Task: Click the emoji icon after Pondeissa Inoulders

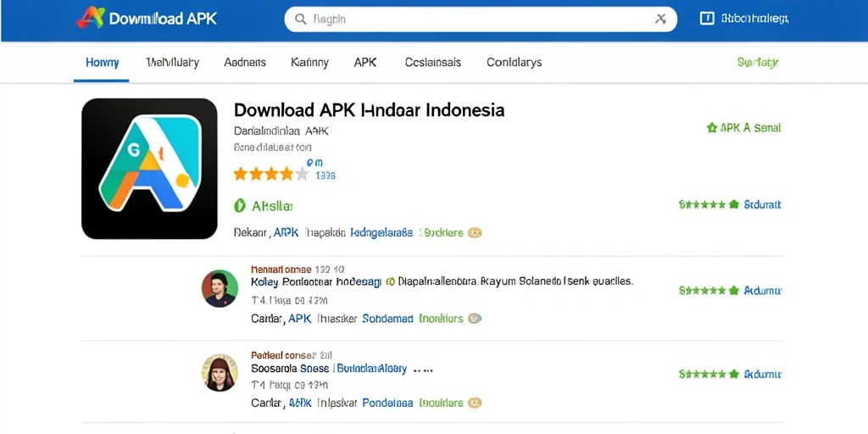Action: [475, 403]
